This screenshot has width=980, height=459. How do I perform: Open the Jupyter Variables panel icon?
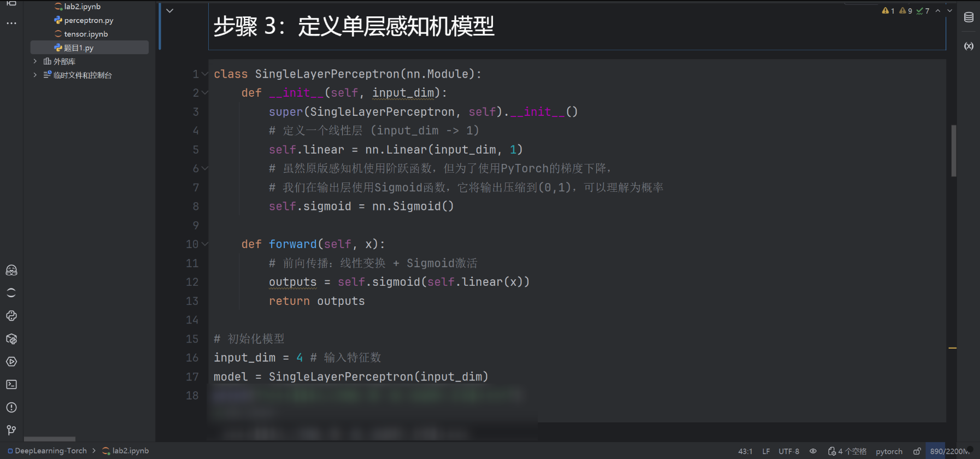tap(969, 46)
